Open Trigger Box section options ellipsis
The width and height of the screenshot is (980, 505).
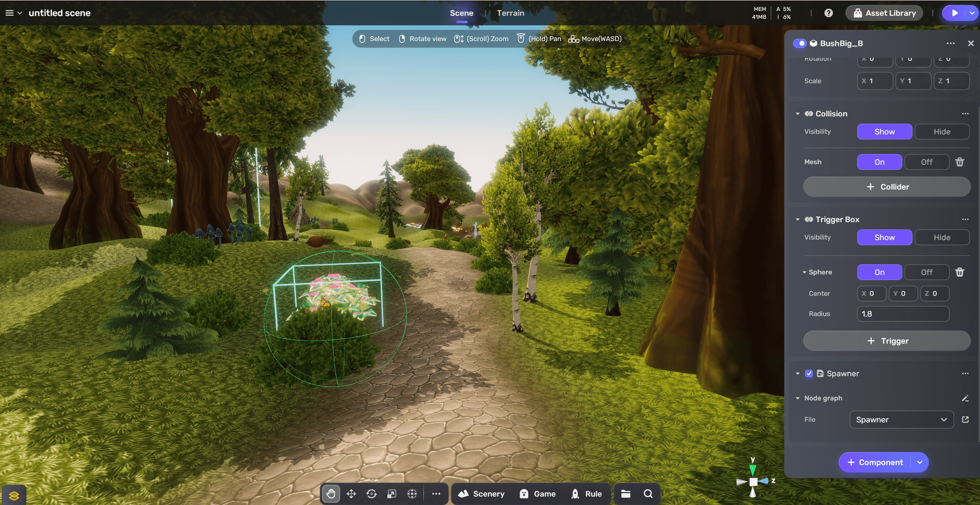(965, 219)
